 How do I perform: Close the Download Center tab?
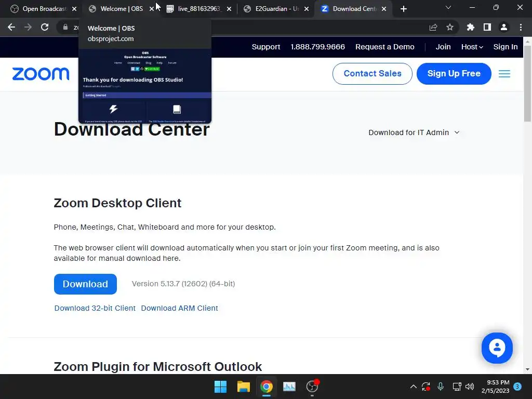[x=384, y=9]
